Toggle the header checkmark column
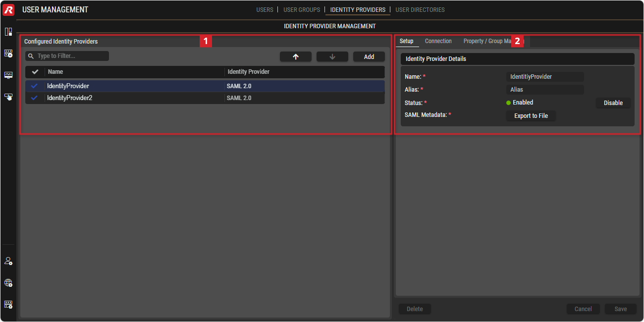644x322 pixels. pos(35,72)
